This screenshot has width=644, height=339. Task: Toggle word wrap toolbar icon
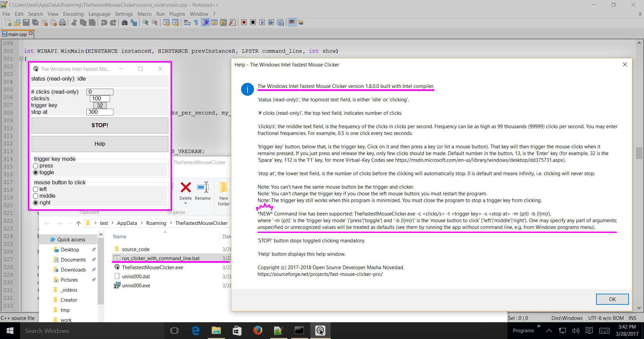coord(187,22)
